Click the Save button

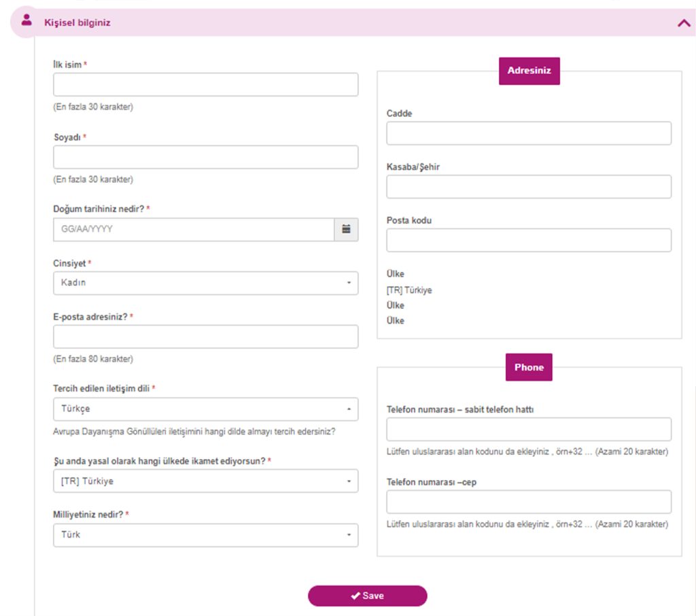pyautogui.click(x=368, y=596)
